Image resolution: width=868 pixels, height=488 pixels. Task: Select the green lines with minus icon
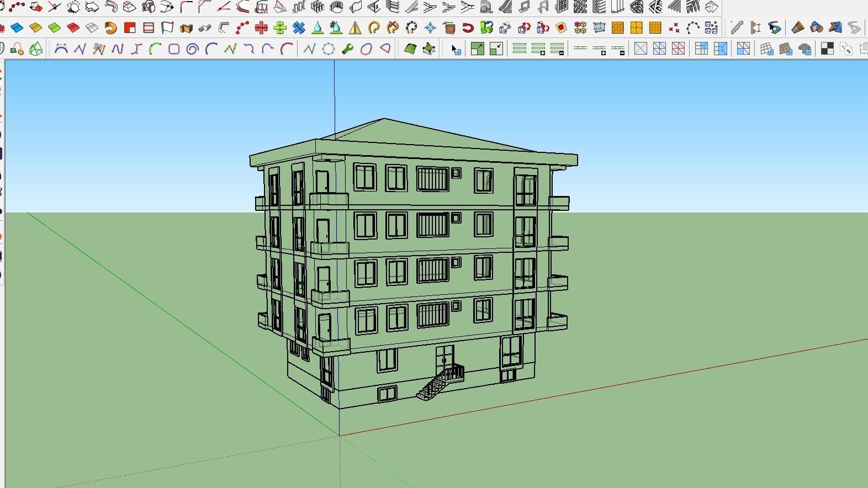tap(557, 49)
